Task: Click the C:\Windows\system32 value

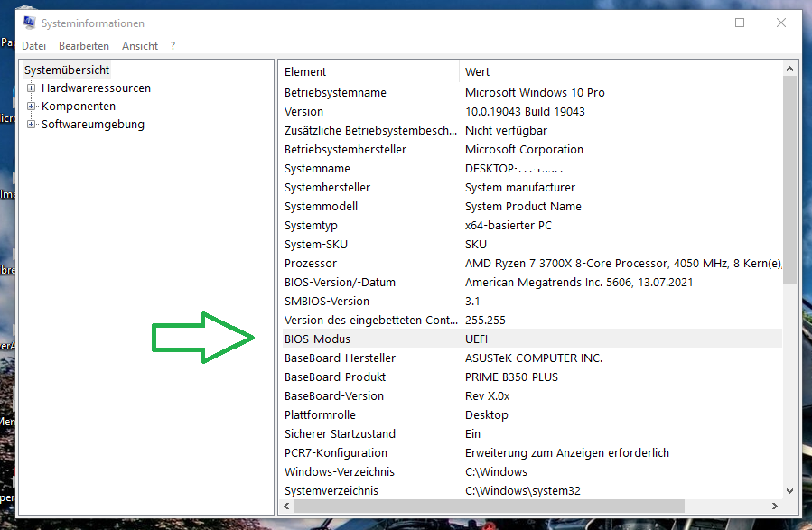Action: [x=523, y=490]
